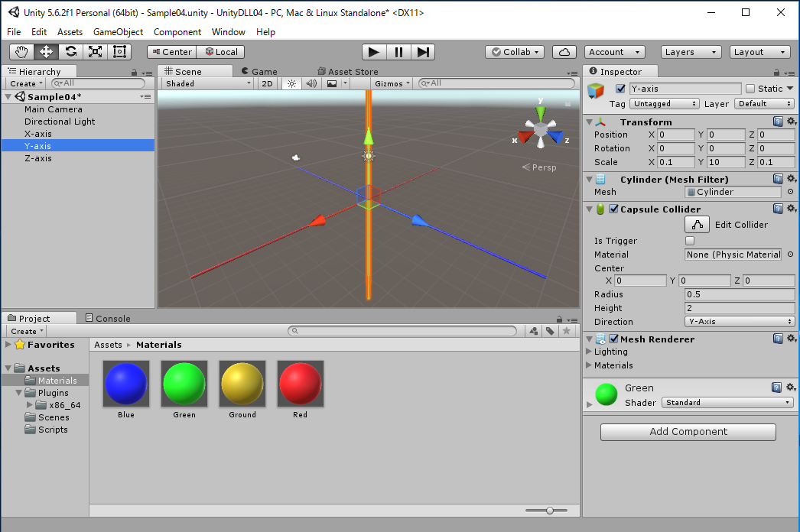This screenshot has width=800, height=532.
Task: Enable the Is Trigger checkbox
Action: point(690,241)
